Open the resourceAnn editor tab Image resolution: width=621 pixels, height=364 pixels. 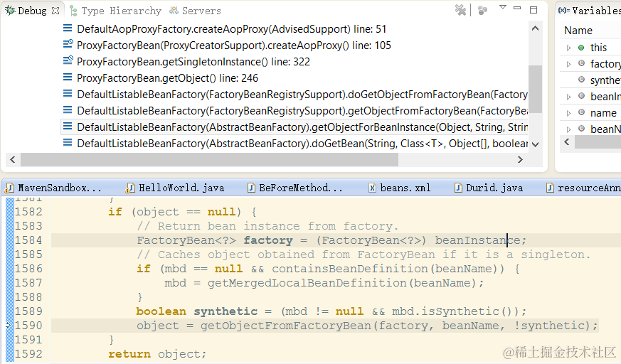tap(583, 188)
